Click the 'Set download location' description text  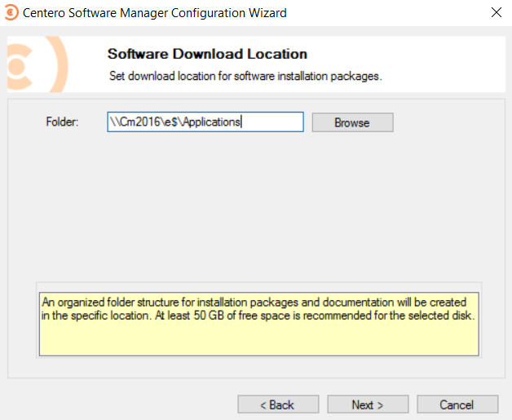pyautogui.click(x=245, y=76)
